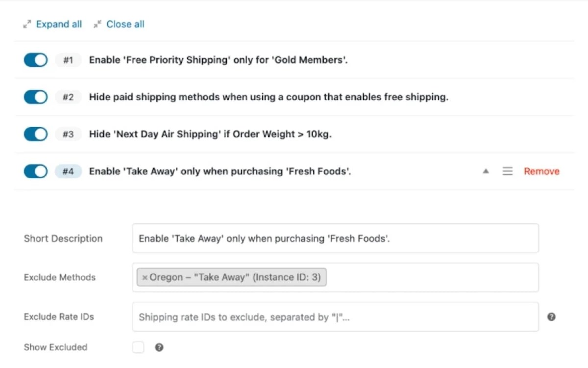This screenshot has width=588, height=368.
Task: Collapse rule #4 using the triangle arrow
Action: point(486,171)
